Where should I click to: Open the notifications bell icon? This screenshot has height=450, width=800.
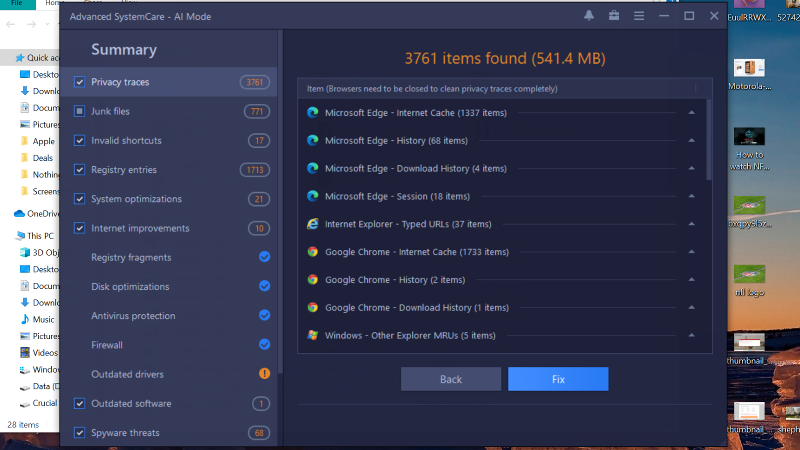tap(589, 16)
